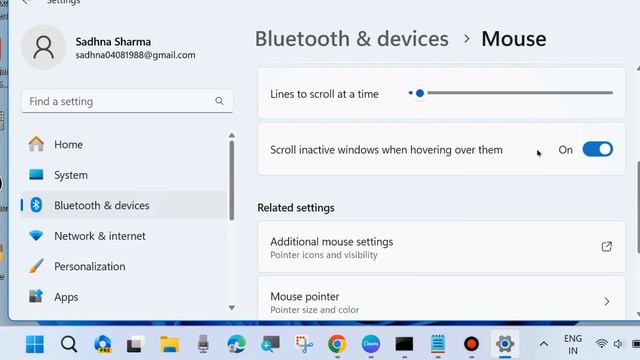Open Additional mouse settings external link icon
The image size is (640, 360).
pos(607,247)
